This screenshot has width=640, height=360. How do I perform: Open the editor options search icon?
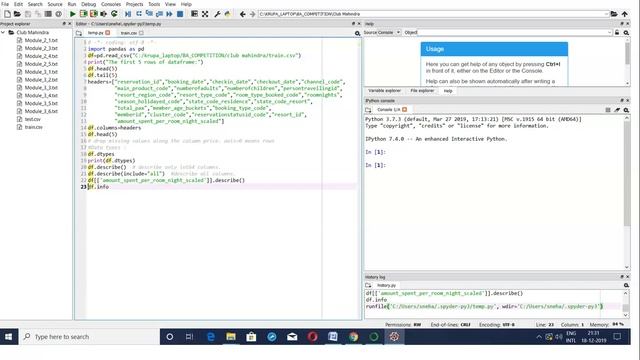coord(357,33)
